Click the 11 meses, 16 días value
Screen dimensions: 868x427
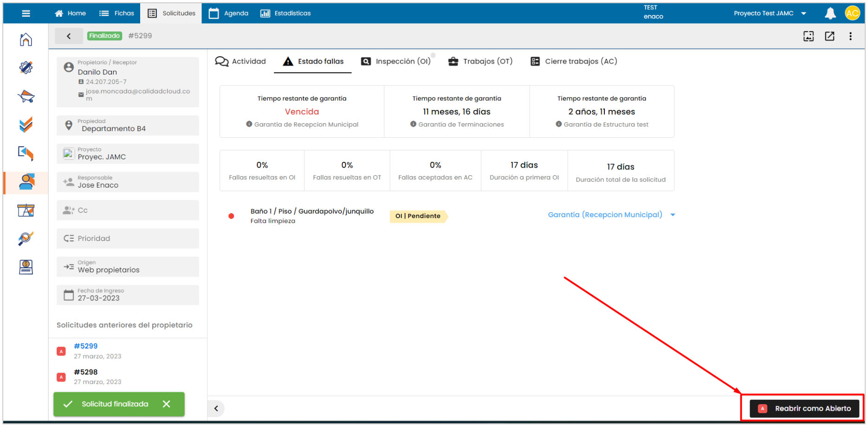457,112
